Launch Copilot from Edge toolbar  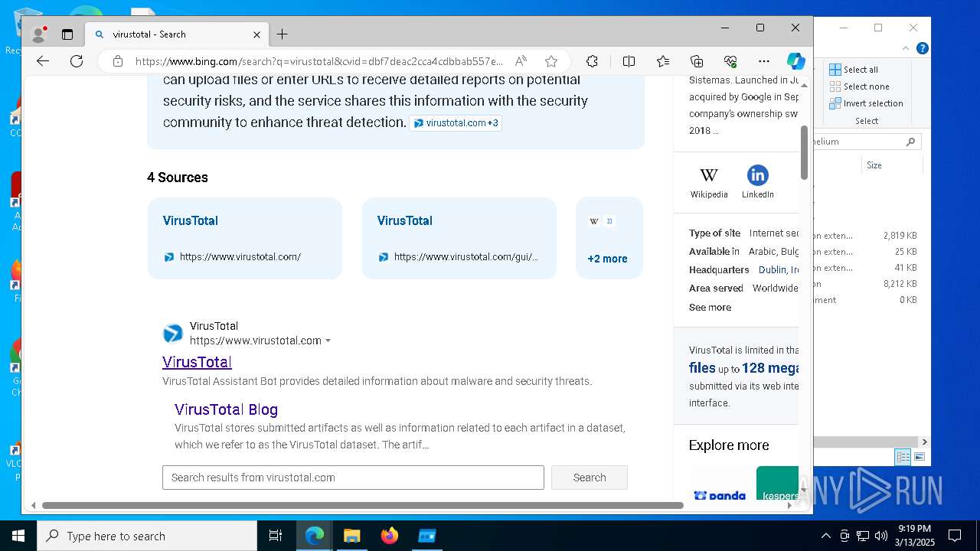click(x=795, y=61)
